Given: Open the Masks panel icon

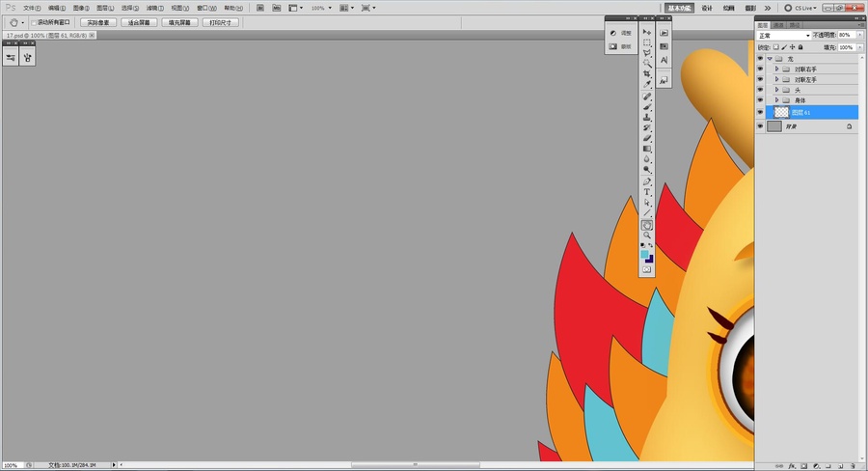Looking at the screenshot, I should (x=613, y=46).
